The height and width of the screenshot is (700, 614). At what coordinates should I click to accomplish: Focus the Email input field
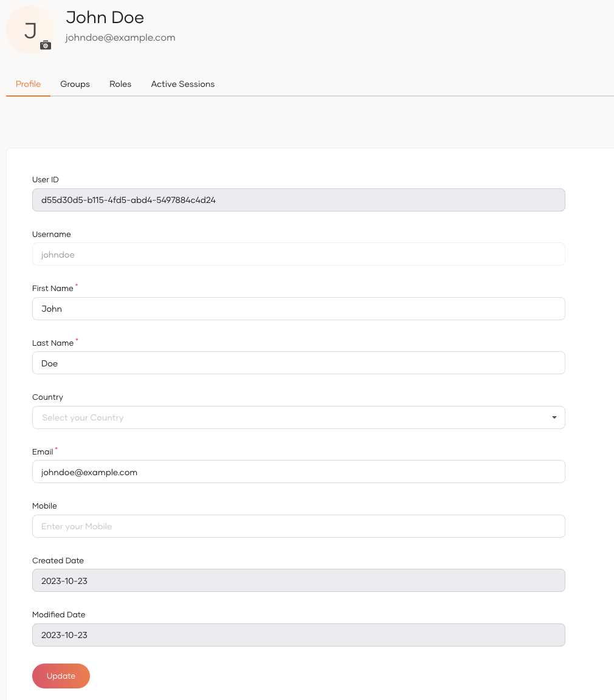[x=298, y=472]
